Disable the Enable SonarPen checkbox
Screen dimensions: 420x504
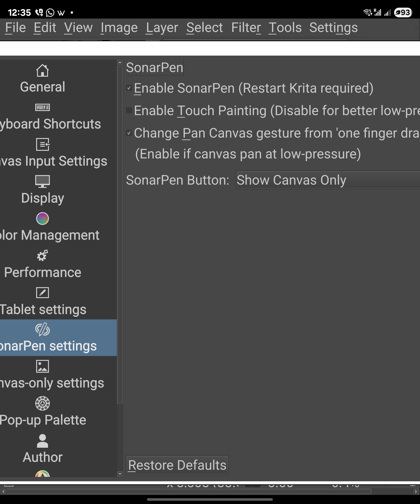coord(129,88)
